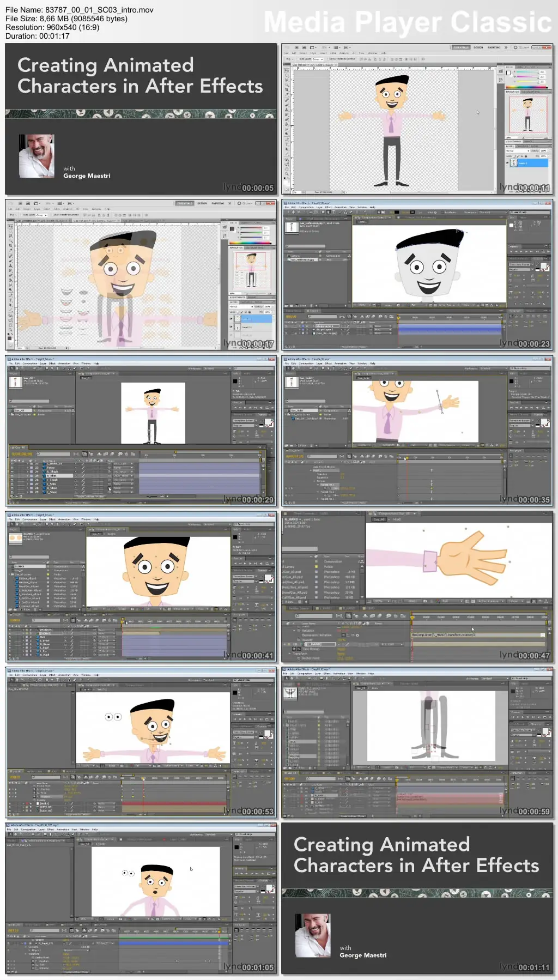Open Normal blend mode dropdown in 00:00:11 frame
The height and width of the screenshot is (980, 558).
pos(518,150)
